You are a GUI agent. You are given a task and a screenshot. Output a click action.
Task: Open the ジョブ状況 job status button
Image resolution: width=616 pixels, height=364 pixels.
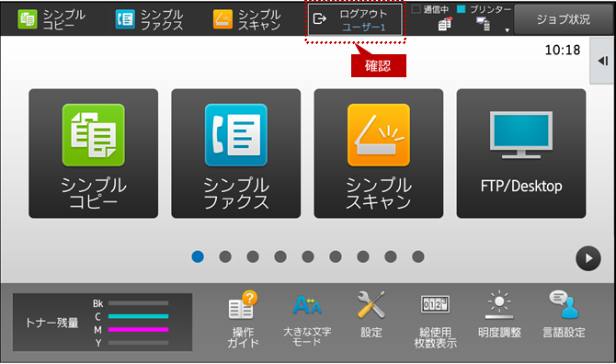(564, 19)
